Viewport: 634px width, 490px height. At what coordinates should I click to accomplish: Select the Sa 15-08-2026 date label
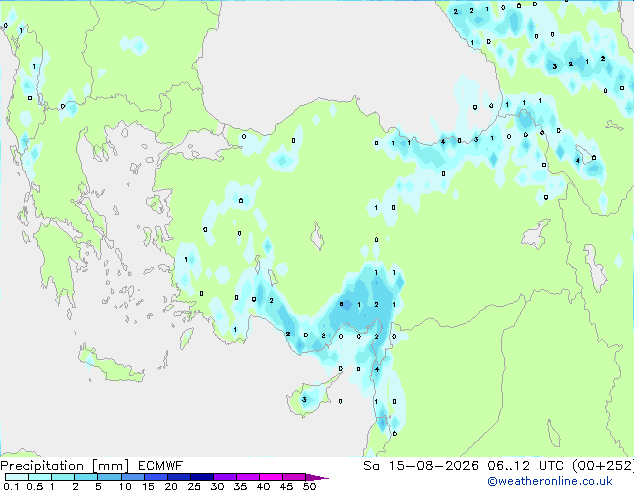pyautogui.click(x=421, y=466)
